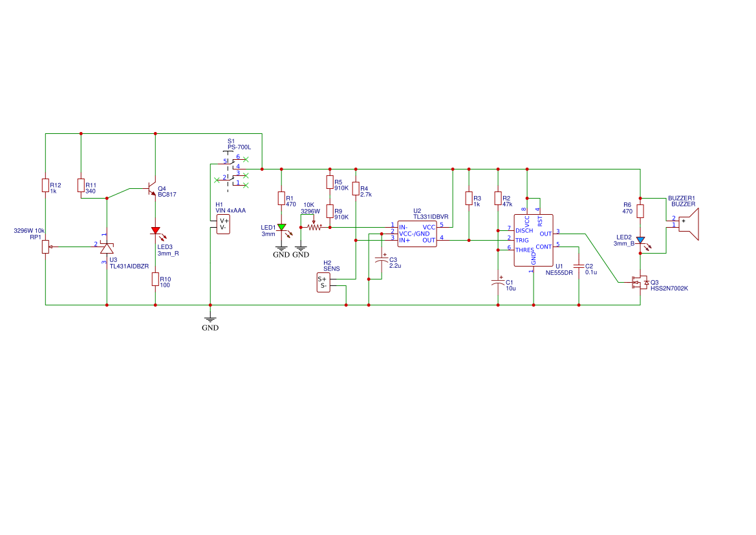Select the wire between R1 and LED1
Viewport: 756px width, 535px height.
(281, 213)
